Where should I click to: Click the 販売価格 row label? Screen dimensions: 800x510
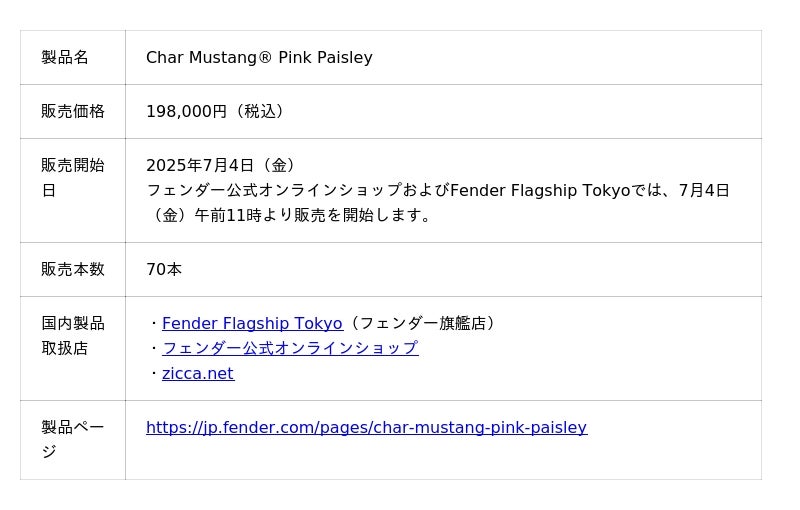tap(72, 111)
